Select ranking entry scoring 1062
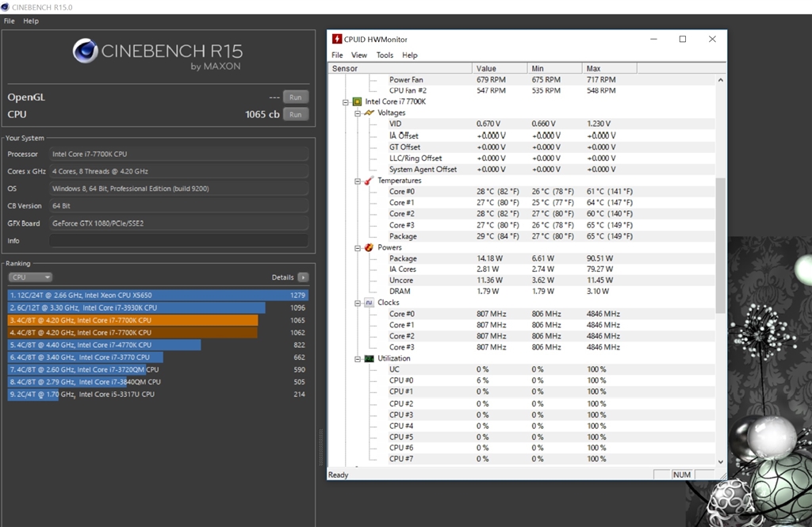The height and width of the screenshot is (527, 812). pos(158,332)
